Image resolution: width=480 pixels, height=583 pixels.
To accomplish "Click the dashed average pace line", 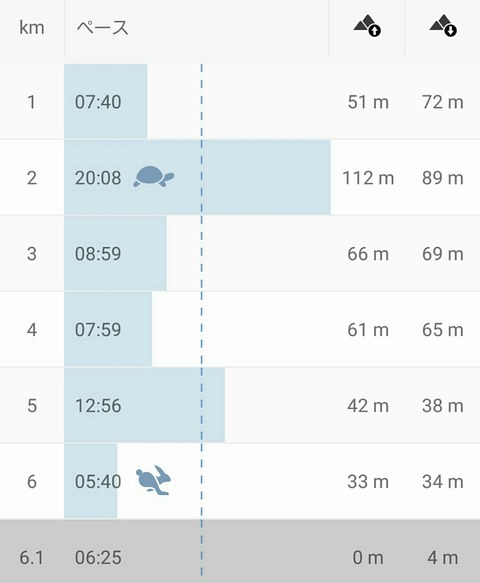I will pyautogui.click(x=202, y=320).
